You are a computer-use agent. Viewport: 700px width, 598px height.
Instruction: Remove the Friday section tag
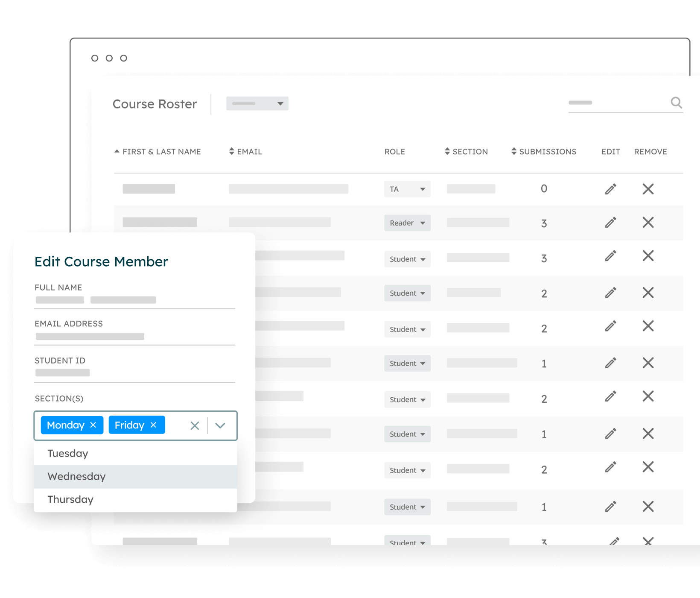point(154,425)
